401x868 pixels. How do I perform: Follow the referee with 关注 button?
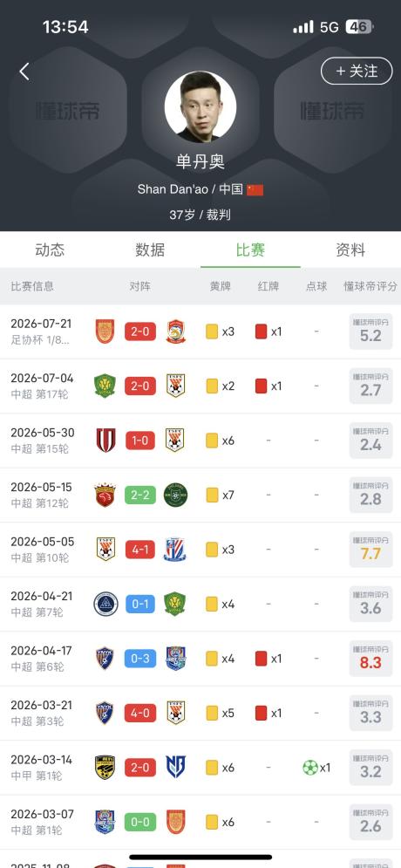357,71
